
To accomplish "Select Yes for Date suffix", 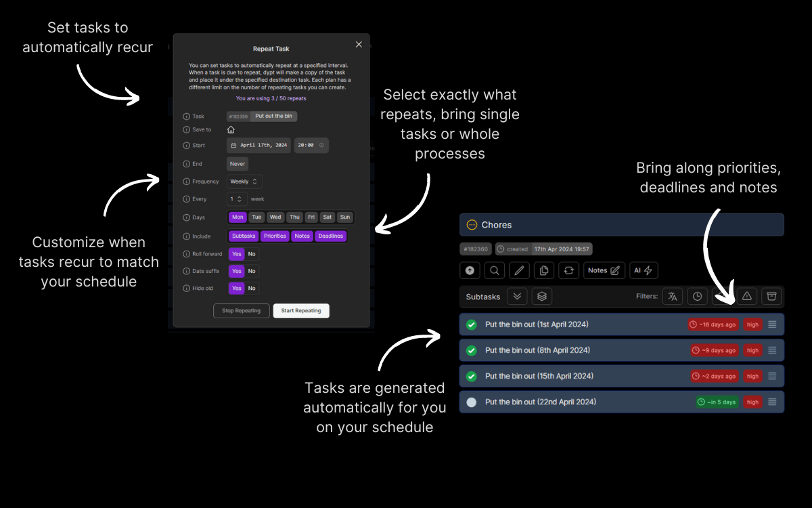I will 236,271.
